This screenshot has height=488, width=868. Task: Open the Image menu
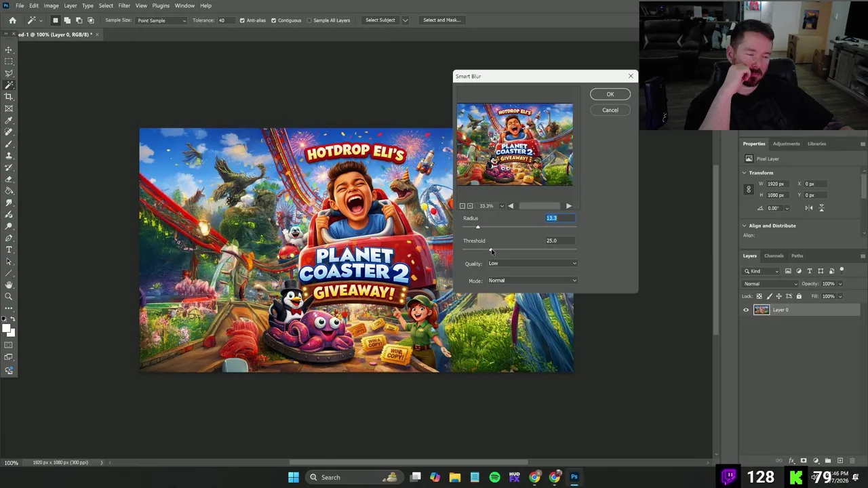coord(51,5)
